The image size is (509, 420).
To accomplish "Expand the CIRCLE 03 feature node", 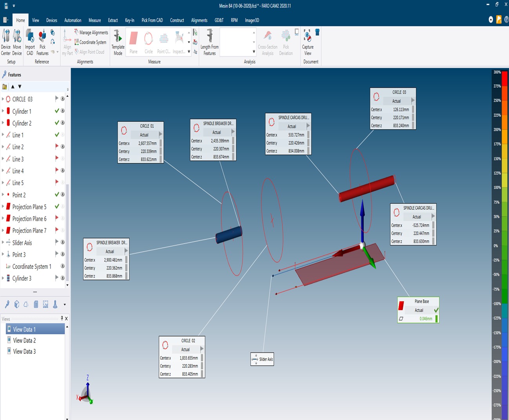I will coord(3,99).
